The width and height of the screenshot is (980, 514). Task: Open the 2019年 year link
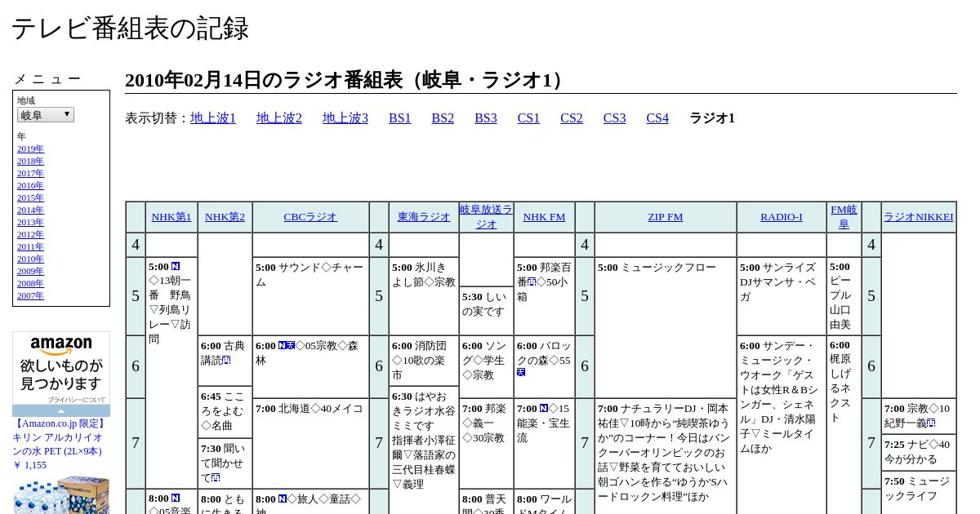coord(30,149)
